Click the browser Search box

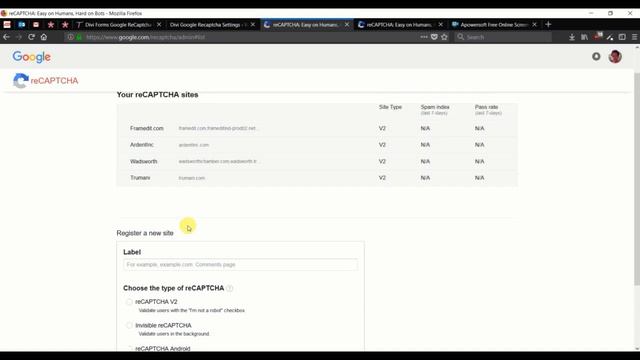tap(503, 37)
